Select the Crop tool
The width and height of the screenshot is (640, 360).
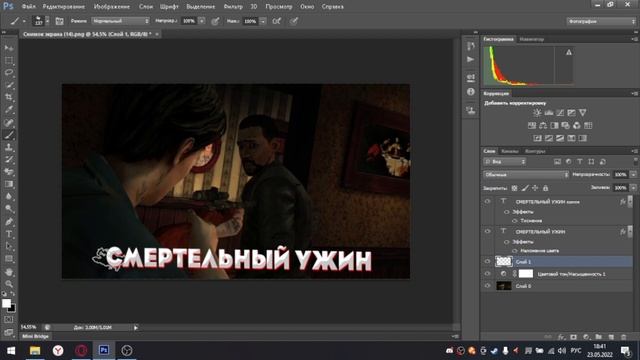[9, 97]
